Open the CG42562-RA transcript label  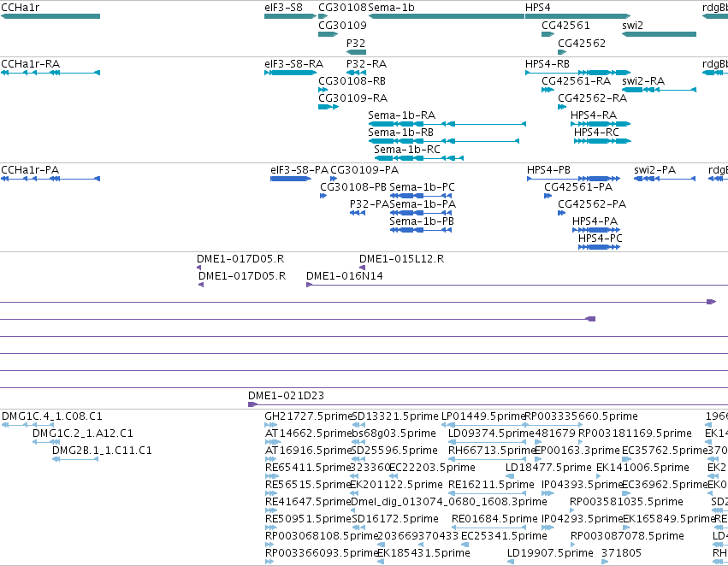pyautogui.click(x=592, y=98)
